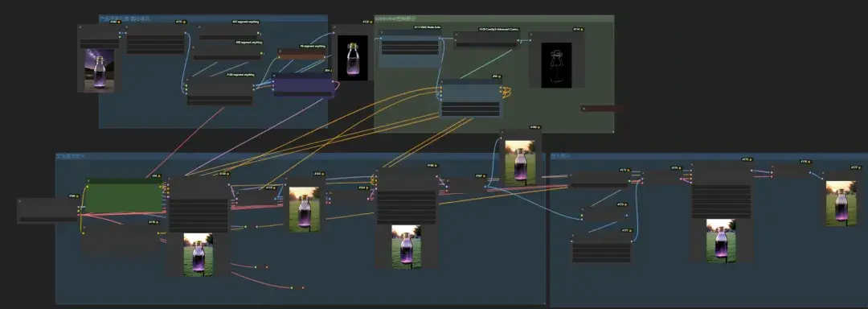This screenshot has height=309, width=868.
Task: Click the #175 node badge
Action: click(747, 159)
